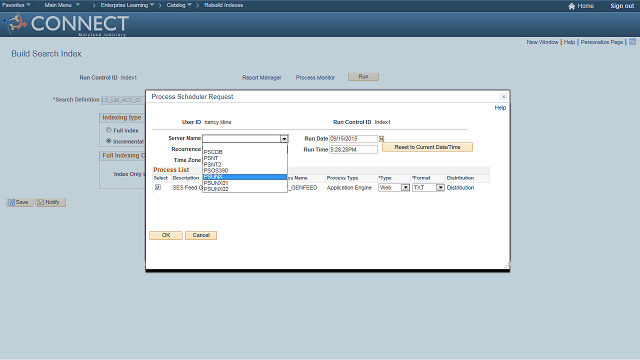Open the New Window link
The image size is (640, 360).
tap(542, 42)
